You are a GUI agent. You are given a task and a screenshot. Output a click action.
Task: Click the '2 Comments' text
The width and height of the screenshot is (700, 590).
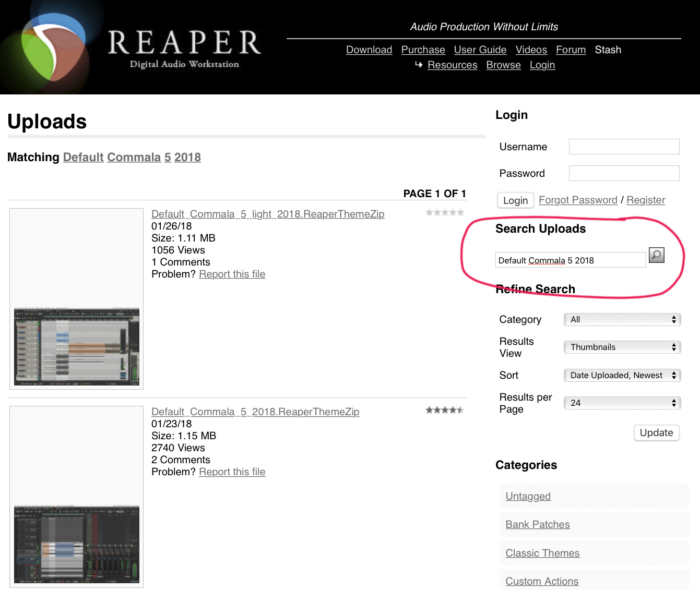[x=181, y=460]
